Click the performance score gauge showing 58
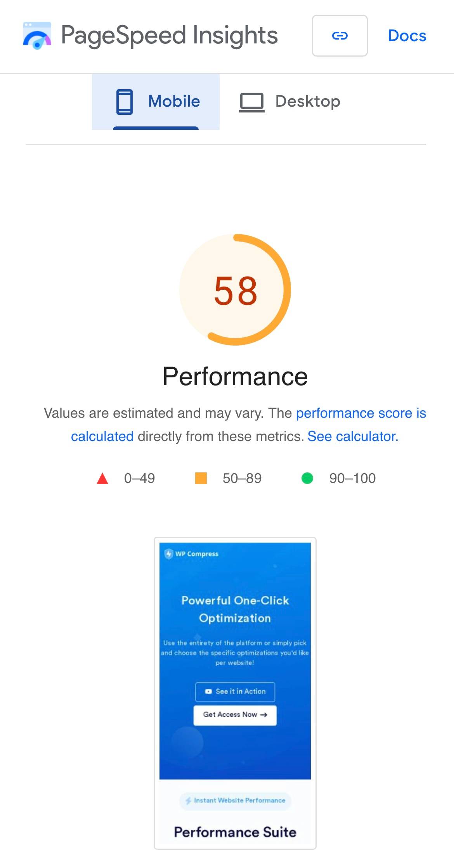Image resolution: width=454 pixels, height=868 pixels. (235, 290)
